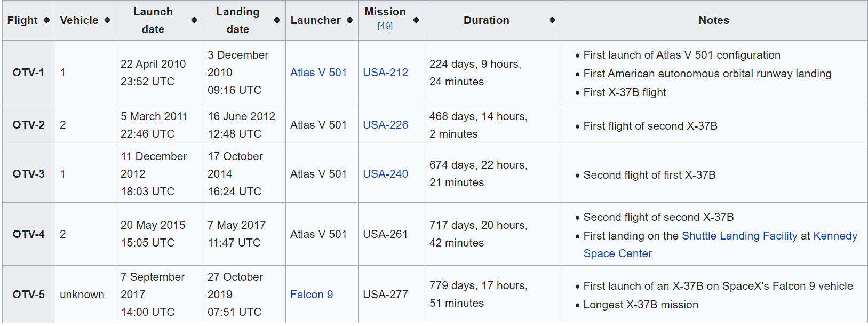Sort table using Launcher column arrows
This screenshot has height=326, width=868.
click(x=349, y=20)
